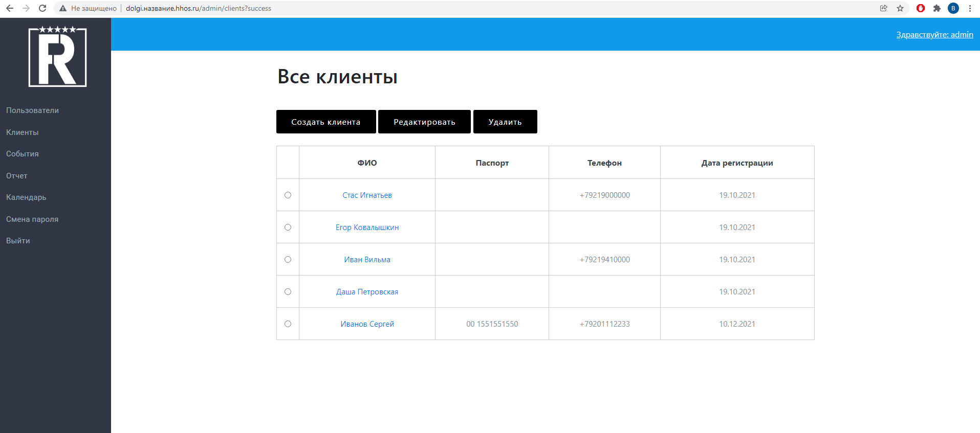Screen dimensions: 980x433
Task: Select the radio button for Иван Вильма
Action: (x=288, y=259)
